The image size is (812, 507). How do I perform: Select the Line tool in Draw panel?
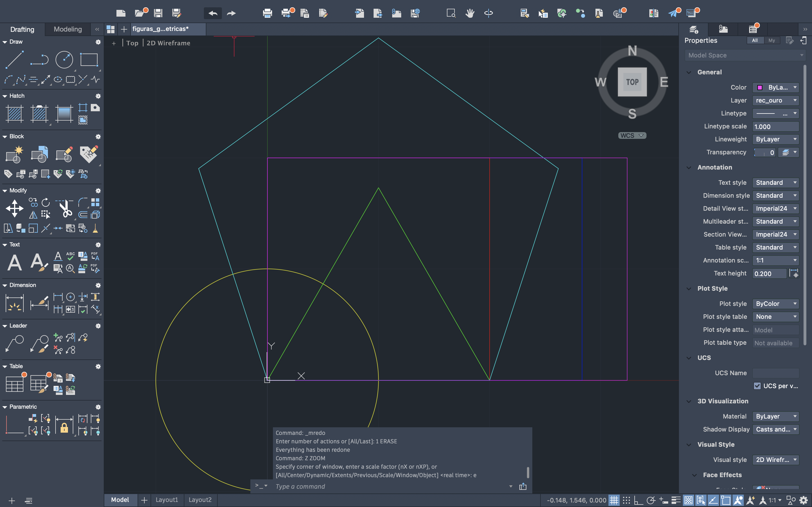pyautogui.click(x=15, y=60)
